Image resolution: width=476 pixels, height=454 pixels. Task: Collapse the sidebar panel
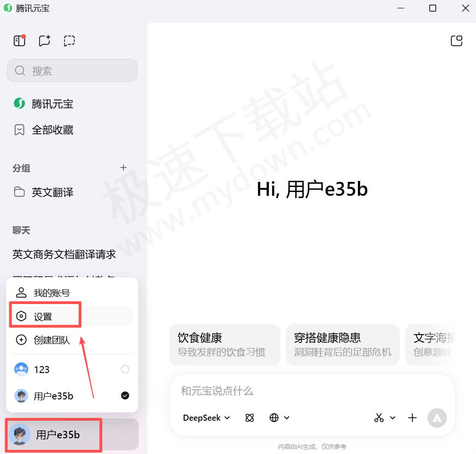(x=19, y=41)
